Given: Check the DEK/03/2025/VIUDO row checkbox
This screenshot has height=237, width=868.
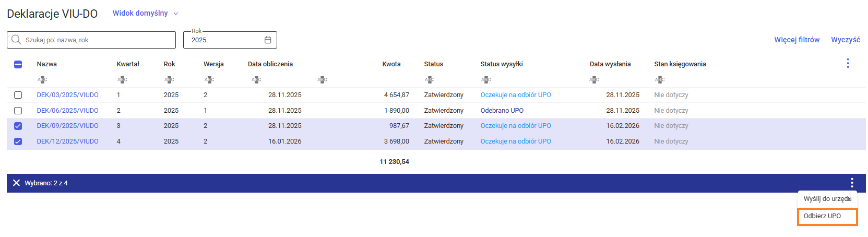Looking at the screenshot, I should (x=18, y=95).
